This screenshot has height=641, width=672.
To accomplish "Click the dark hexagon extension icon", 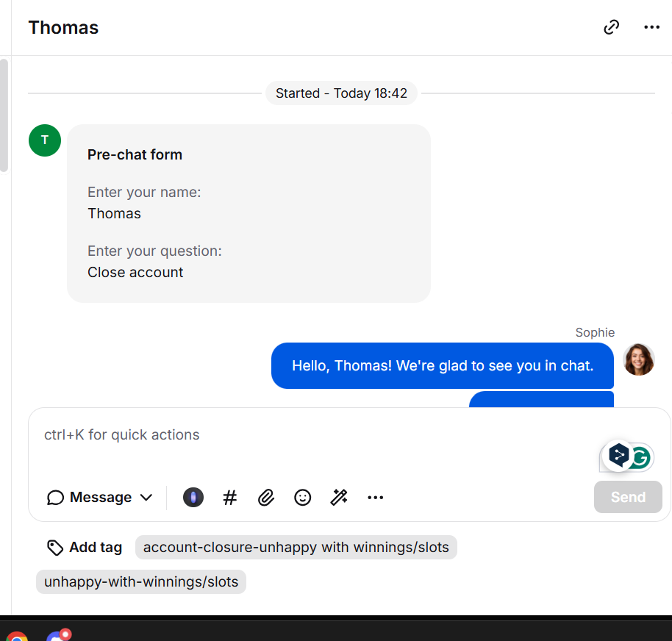I will [x=618, y=456].
